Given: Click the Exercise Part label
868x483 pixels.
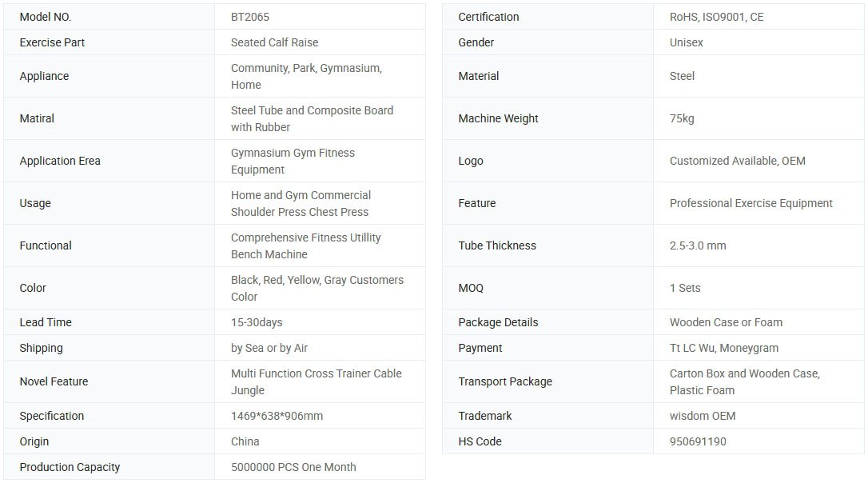Looking at the screenshot, I should [x=52, y=42].
